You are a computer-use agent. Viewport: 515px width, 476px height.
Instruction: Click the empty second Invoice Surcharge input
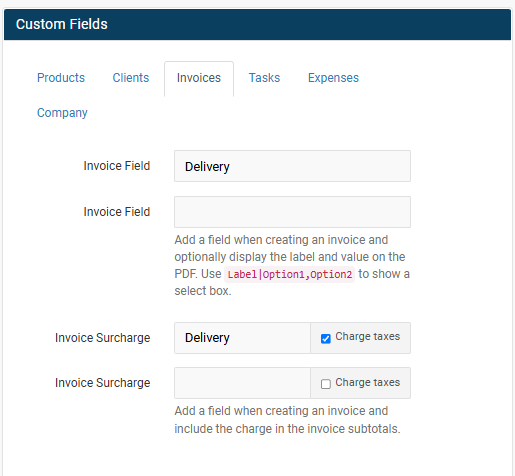tap(242, 383)
